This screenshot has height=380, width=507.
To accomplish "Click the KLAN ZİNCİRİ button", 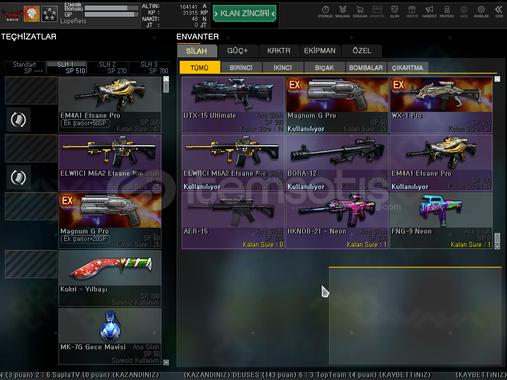I will coord(244,13).
